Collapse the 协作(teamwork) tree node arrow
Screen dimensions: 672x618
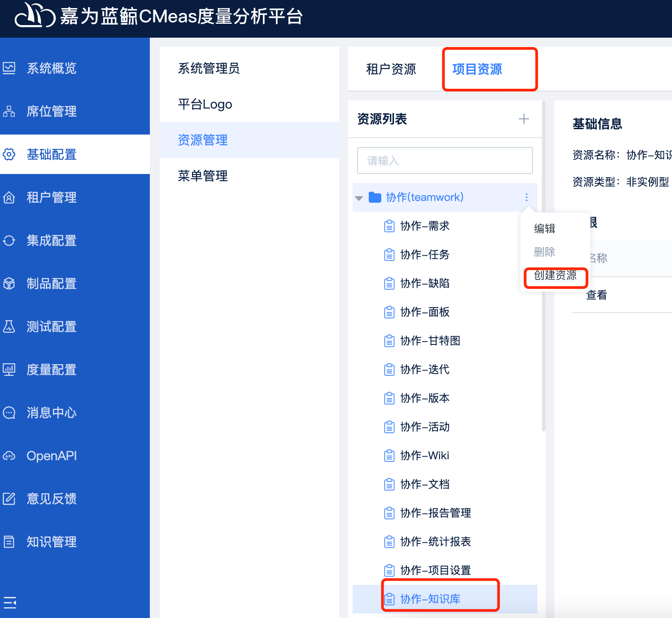359,198
